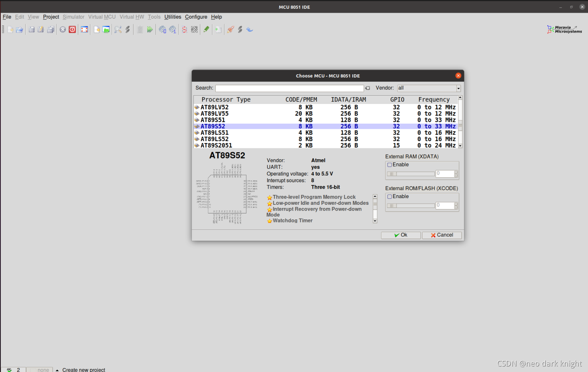
Task: Open the File menu
Action: (x=7, y=17)
